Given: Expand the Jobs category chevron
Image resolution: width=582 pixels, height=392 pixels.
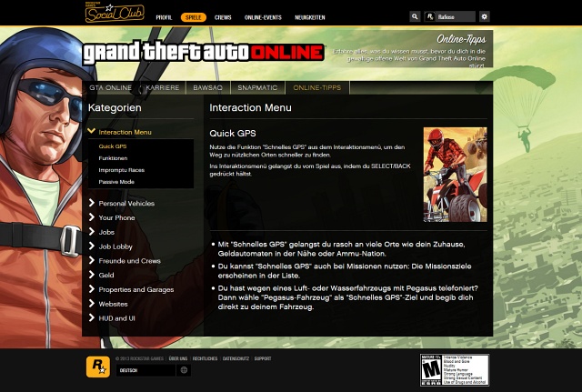Looking at the screenshot, I should (x=91, y=232).
